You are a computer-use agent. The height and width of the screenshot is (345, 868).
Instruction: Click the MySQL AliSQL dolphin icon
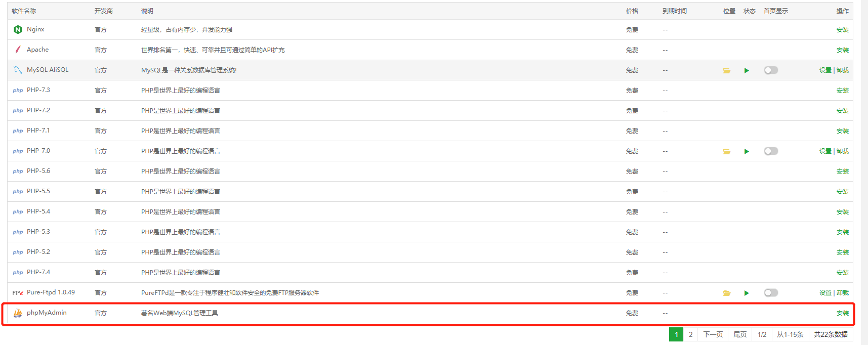click(18, 70)
